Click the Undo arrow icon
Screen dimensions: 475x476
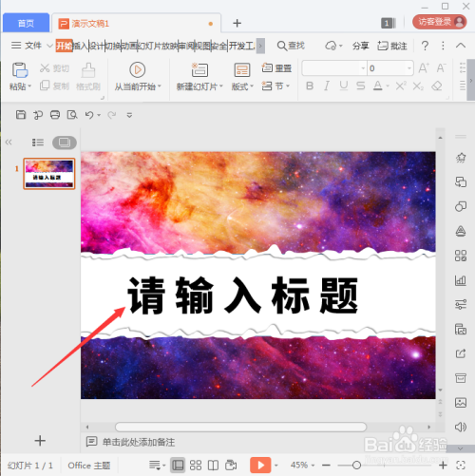[x=89, y=115]
